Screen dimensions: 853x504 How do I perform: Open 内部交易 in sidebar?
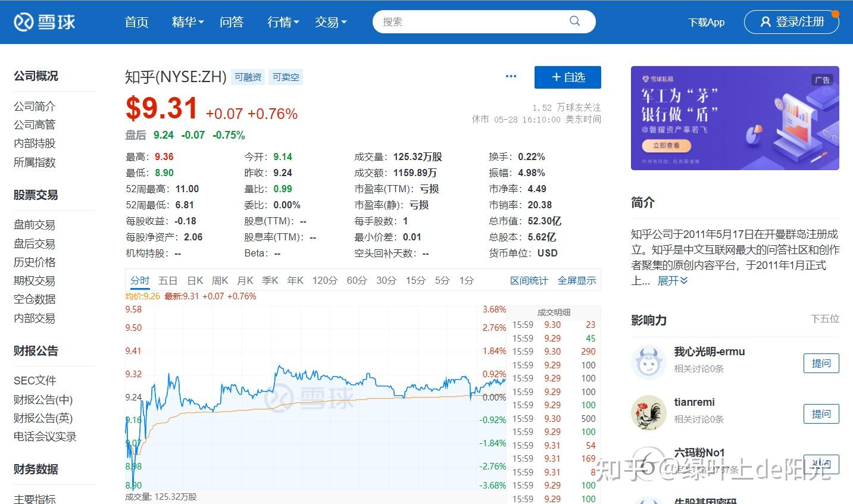pos(35,318)
